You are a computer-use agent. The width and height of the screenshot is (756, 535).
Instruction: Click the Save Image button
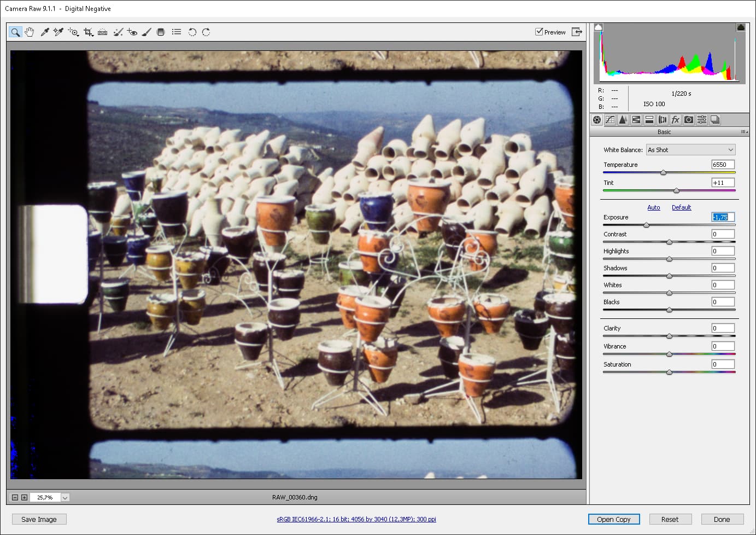[39, 519]
